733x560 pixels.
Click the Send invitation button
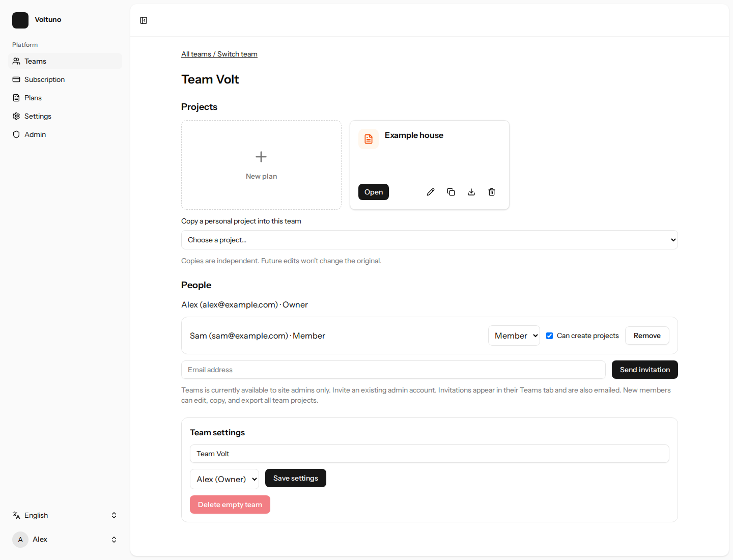coord(645,370)
